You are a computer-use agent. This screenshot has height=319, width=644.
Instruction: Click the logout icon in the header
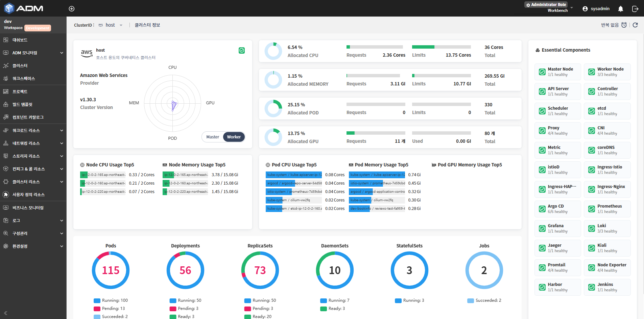(x=635, y=9)
